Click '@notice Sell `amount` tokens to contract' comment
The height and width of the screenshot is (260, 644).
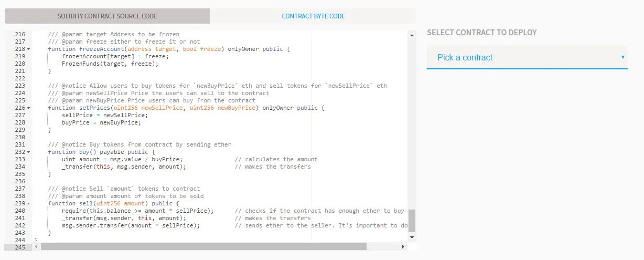click(124, 189)
